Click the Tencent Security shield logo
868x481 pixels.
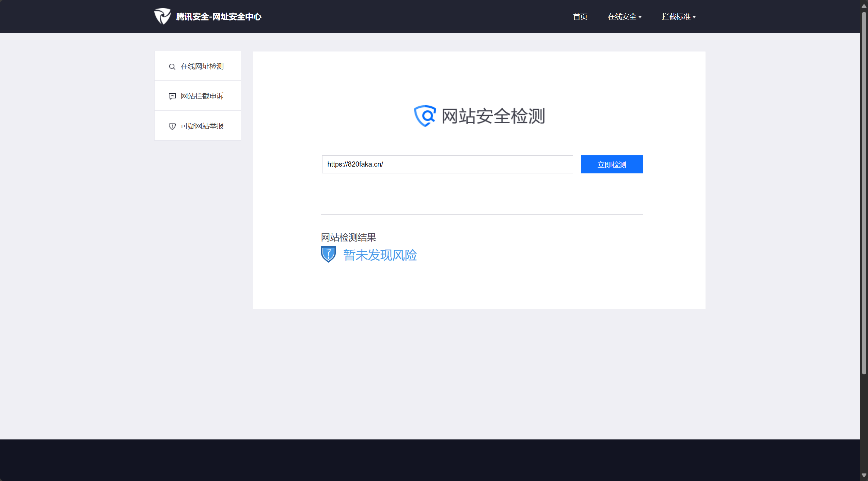point(162,16)
